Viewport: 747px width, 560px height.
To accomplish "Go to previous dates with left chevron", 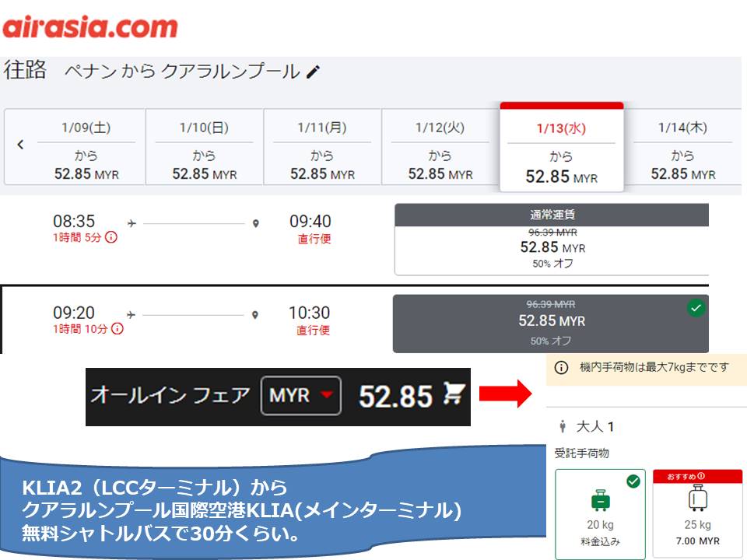I will coord(20,145).
